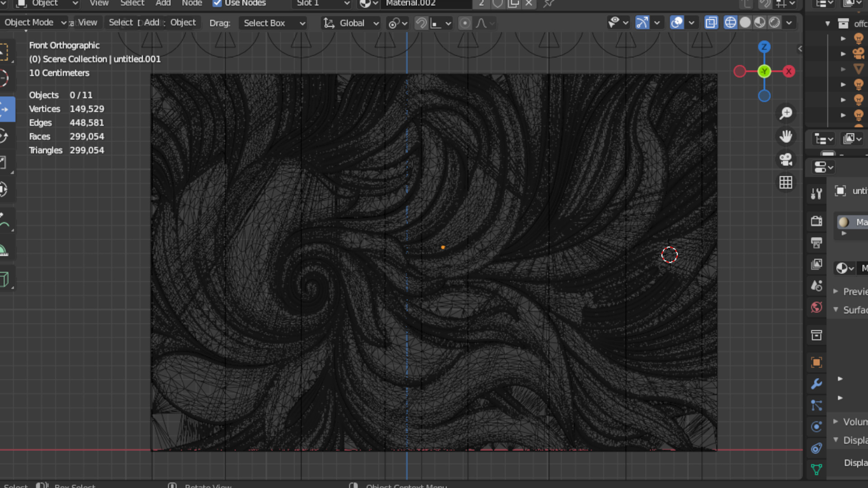Switch to Material Preview shading
This screenshot has width=868, height=488.
click(760, 23)
